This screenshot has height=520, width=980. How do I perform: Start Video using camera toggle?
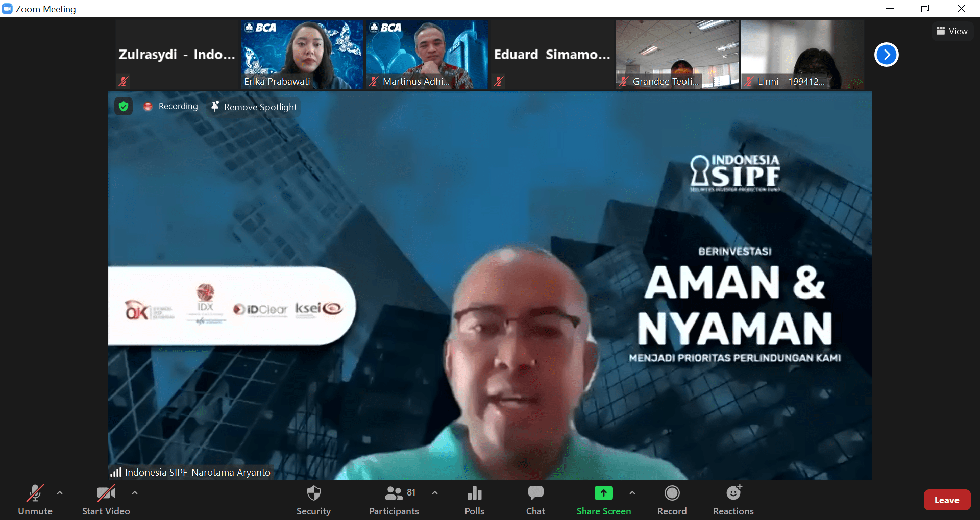pyautogui.click(x=106, y=500)
